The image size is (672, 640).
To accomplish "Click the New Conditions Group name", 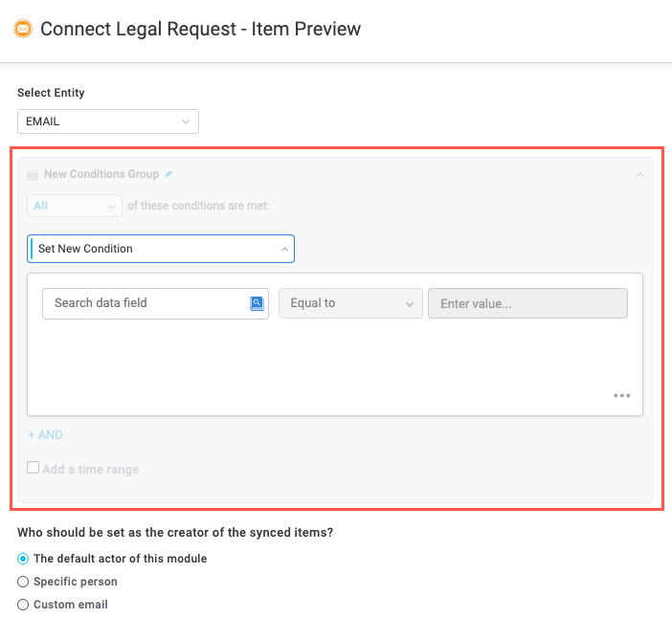I will pos(101,175).
